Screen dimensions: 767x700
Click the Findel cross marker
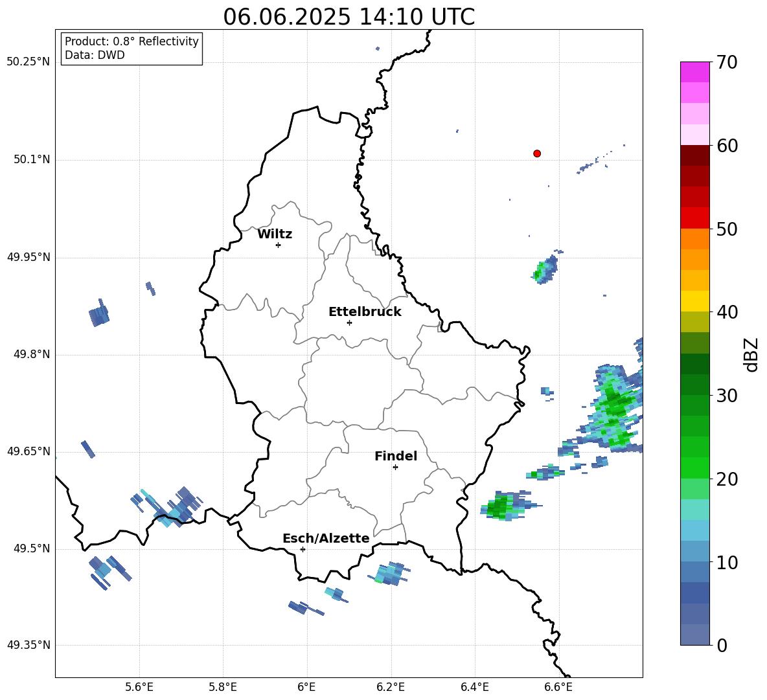click(x=395, y=468)
